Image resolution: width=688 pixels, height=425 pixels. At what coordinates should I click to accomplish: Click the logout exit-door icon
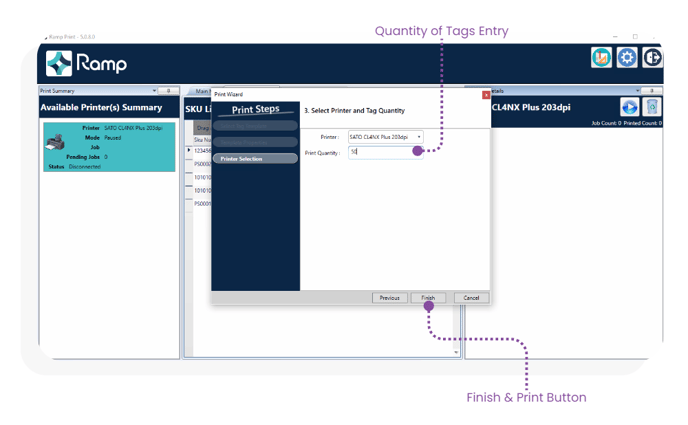pyautogui.click(x=652, y=57)
